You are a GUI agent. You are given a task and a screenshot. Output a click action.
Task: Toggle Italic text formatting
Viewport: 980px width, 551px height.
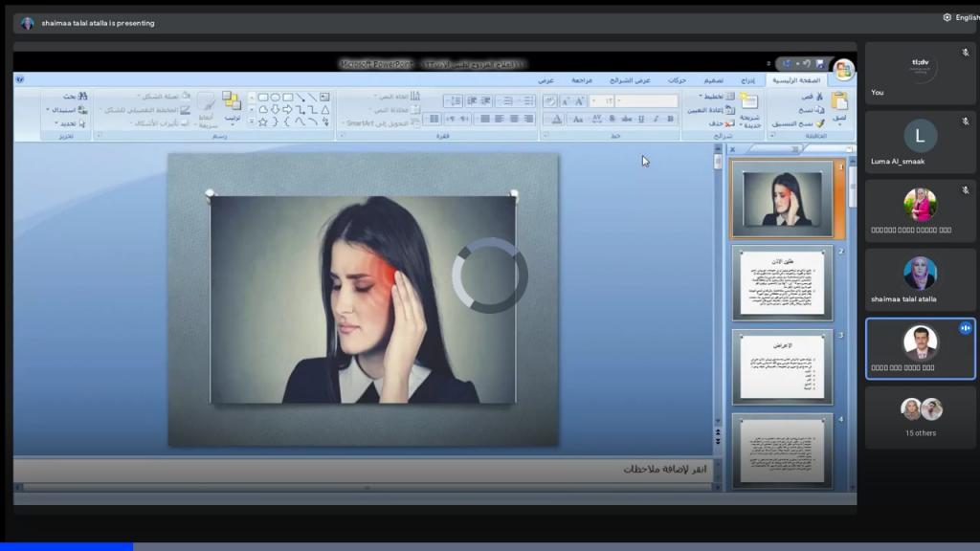click(656, 119)
